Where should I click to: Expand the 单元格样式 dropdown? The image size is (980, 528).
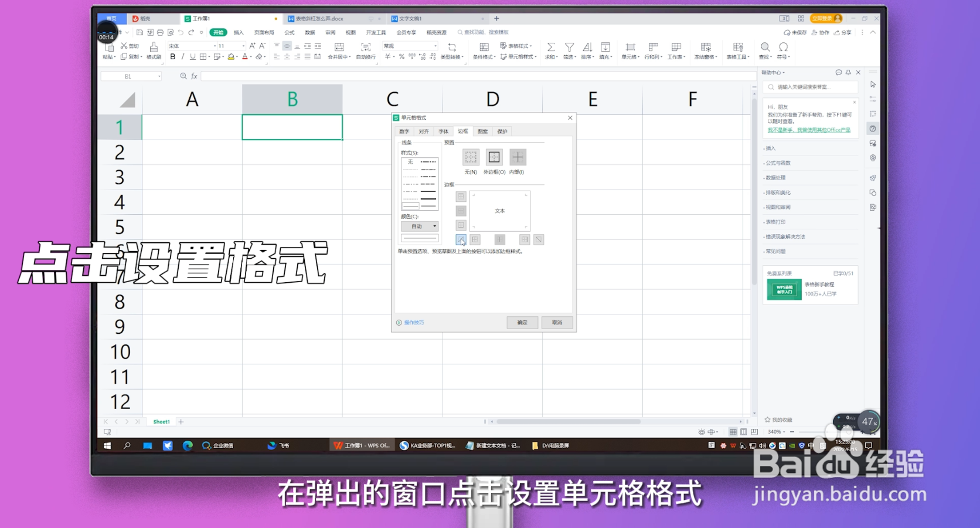click(x=518, y=57)
